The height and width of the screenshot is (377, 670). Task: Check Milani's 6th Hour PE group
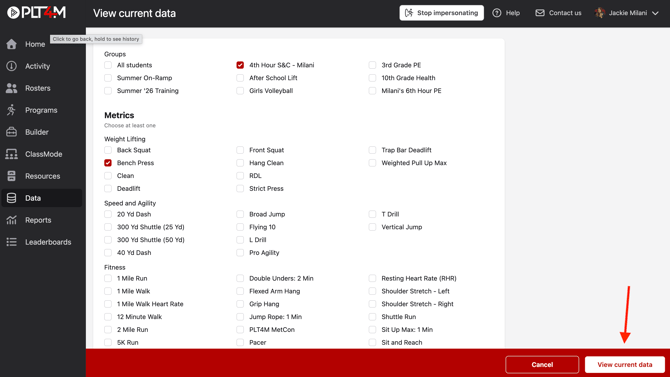tap(372, 91)
